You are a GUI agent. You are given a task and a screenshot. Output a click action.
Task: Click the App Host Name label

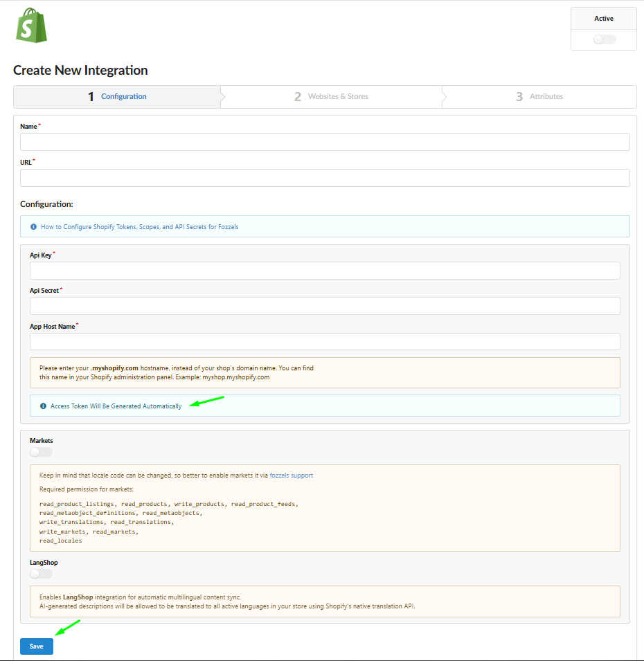coord(53,326)
